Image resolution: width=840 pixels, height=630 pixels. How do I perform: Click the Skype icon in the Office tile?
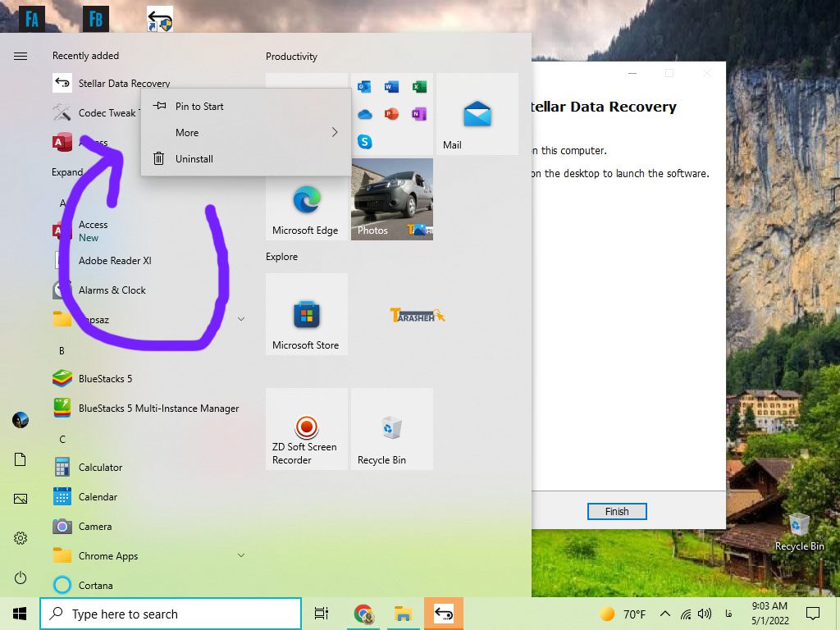[364, 141]
